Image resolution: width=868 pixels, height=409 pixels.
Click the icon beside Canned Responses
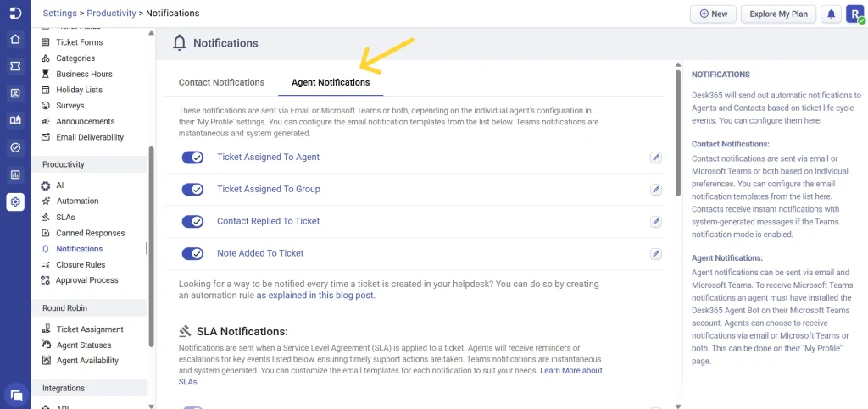pos(46,233)
